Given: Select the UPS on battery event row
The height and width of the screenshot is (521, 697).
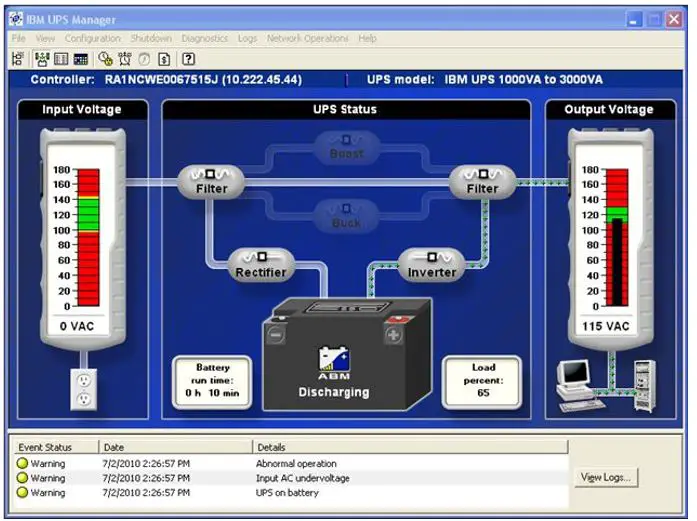Looking at the screenshot, I should point(292,493).
